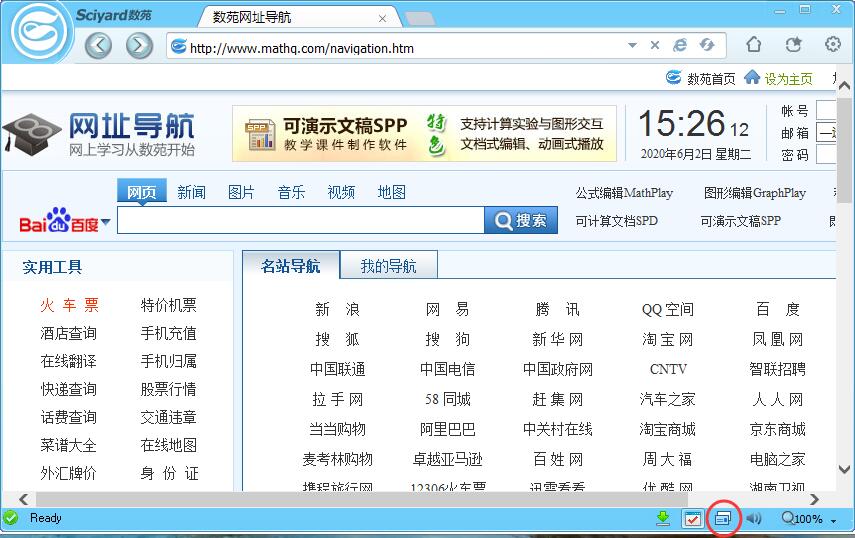Click the zoom magnifier 100% control
The height and width of the screenshot is (538, 855).
click(802, 518)
